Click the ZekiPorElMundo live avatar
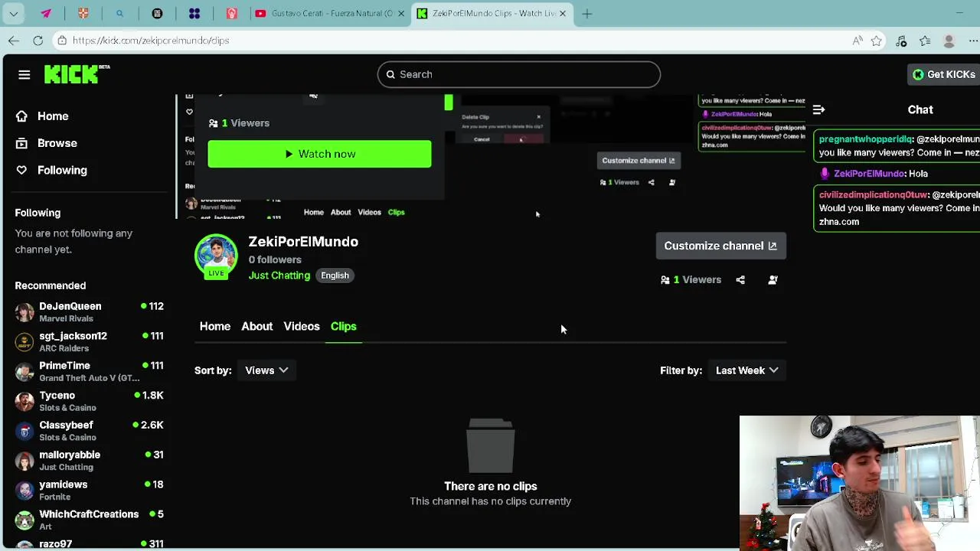Image resolution: width=980 pixels, height=551 pixels. (216, 256)
